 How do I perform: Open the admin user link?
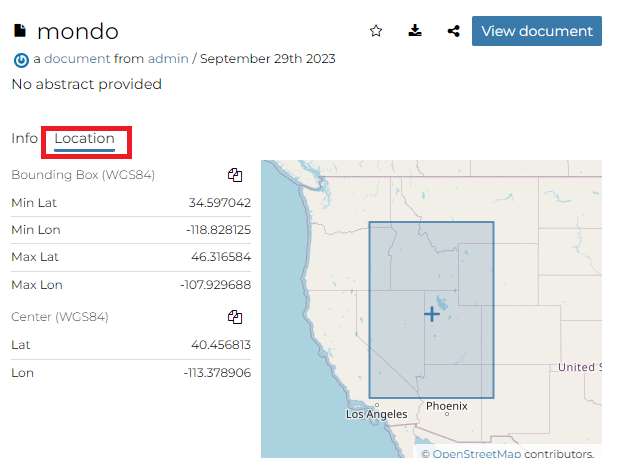coord(168,59)
